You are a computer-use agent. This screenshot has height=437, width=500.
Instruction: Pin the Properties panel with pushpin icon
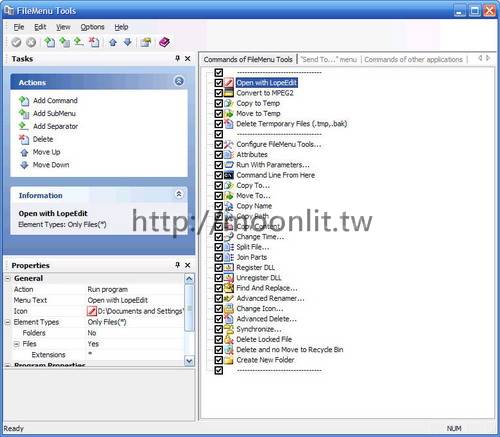tap(178, 265)
